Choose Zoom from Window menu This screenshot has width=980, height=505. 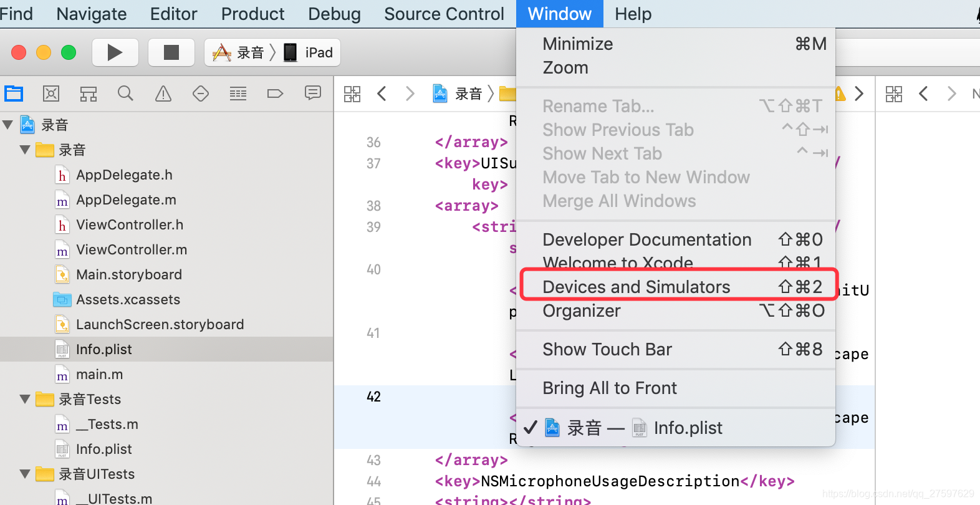pyautogui.click(x=676, y=67)
